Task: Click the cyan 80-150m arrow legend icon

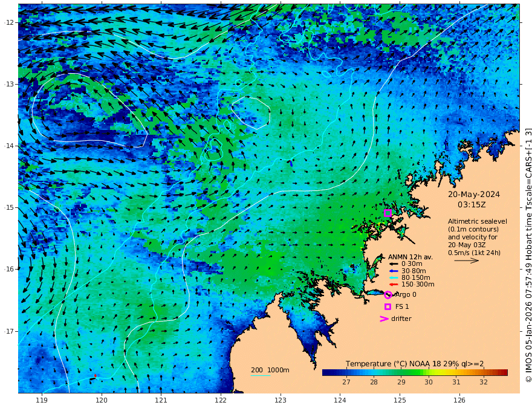Action: pos(394,278)
